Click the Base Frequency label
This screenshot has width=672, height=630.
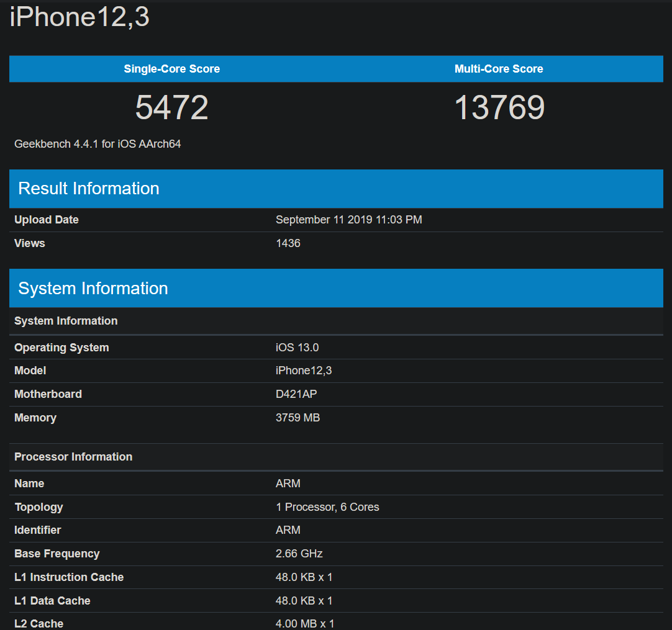coord(57,554)
